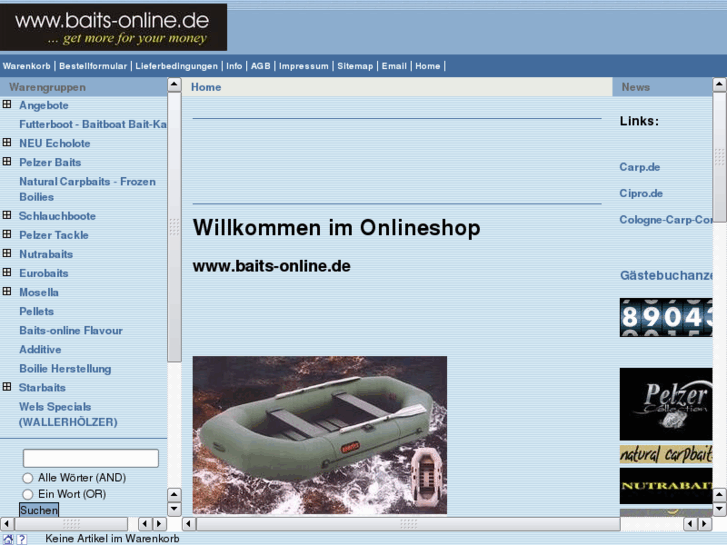
Task: Click the home icon in status bar
Action: [x=8, y=539]
